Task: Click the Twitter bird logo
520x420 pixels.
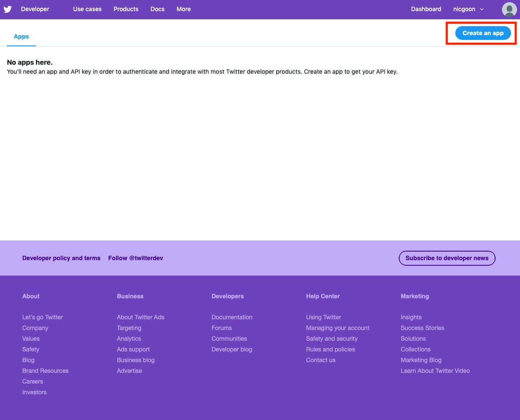Action: point(8,9)
